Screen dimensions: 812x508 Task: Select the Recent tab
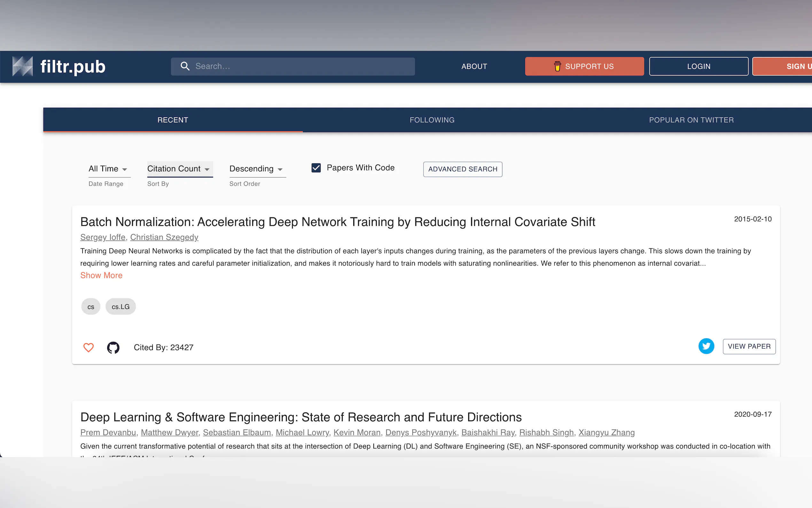173,120
